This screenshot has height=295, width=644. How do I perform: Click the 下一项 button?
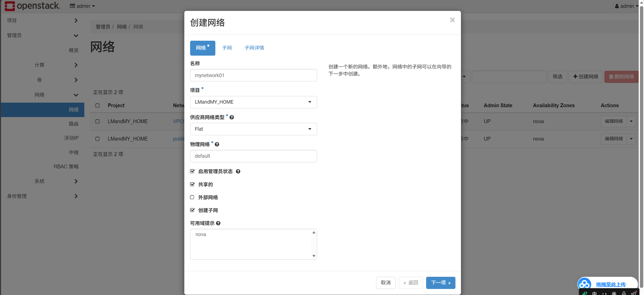click(x=441, y=283)
